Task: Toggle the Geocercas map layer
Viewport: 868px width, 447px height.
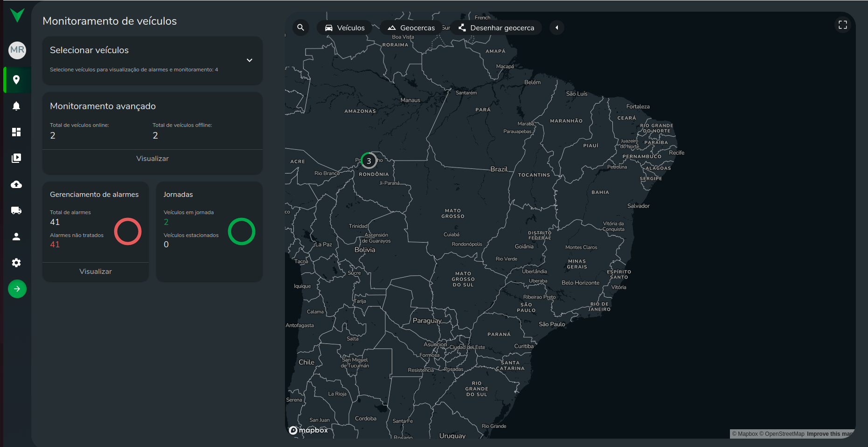Action: pyautogui.click(x=411, y=28)
